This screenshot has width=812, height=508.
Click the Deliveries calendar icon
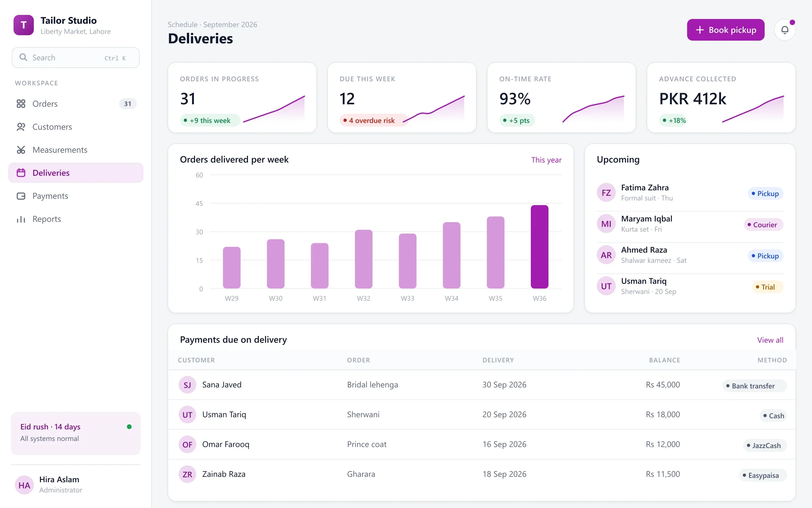(21, 173)
